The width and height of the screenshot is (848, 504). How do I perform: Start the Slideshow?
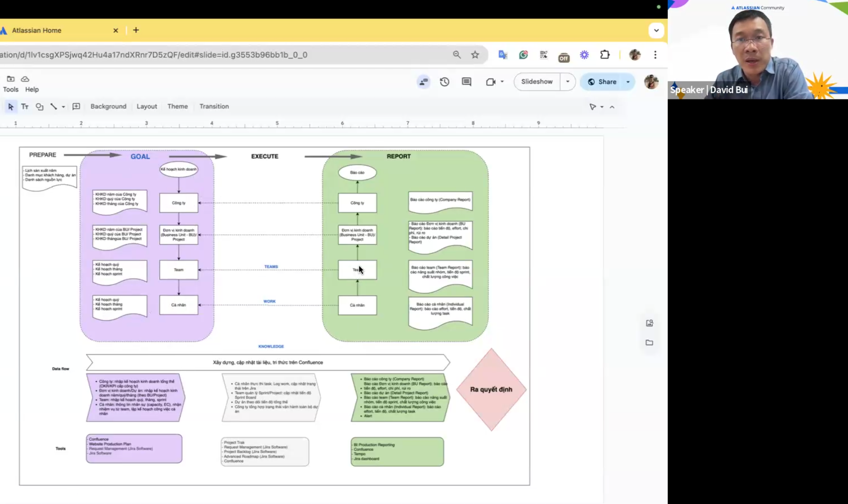[x=537, y=82]
